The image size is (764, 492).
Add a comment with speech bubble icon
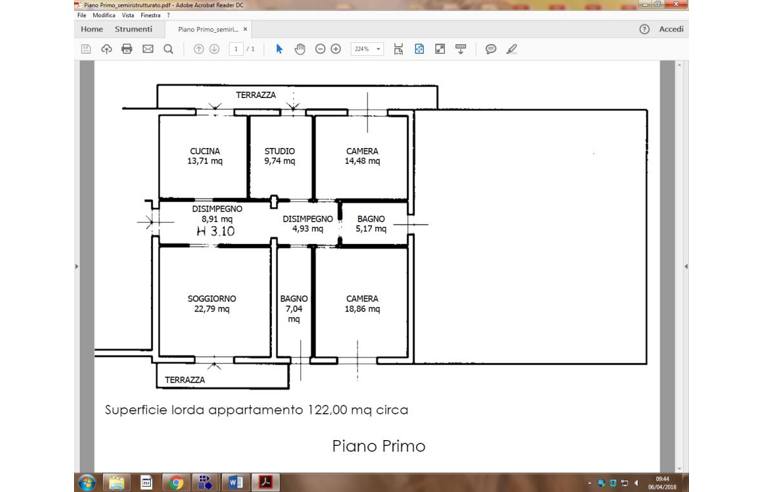coord(491,49)
